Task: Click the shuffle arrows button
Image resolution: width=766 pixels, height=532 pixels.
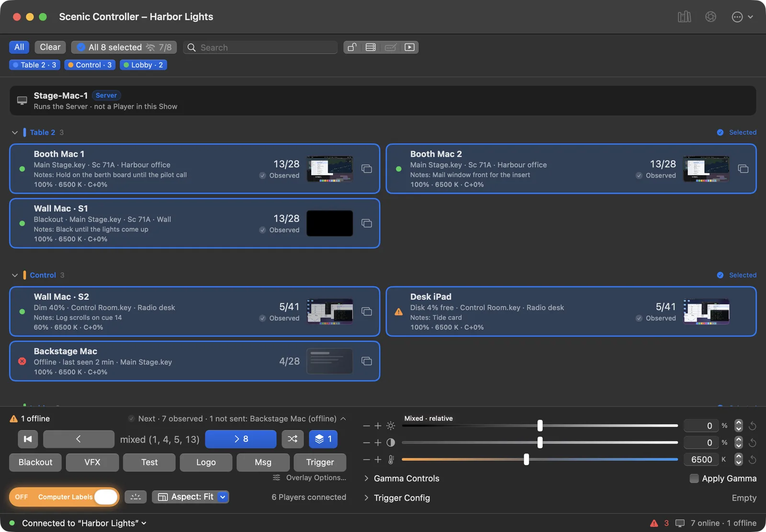Action: coord(293,439)
